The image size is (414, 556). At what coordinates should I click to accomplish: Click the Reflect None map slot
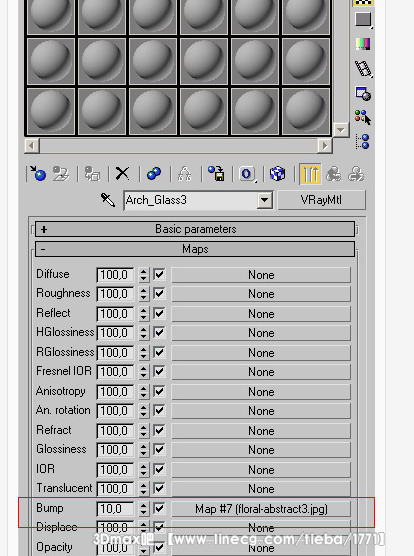(x=261, y=314)
